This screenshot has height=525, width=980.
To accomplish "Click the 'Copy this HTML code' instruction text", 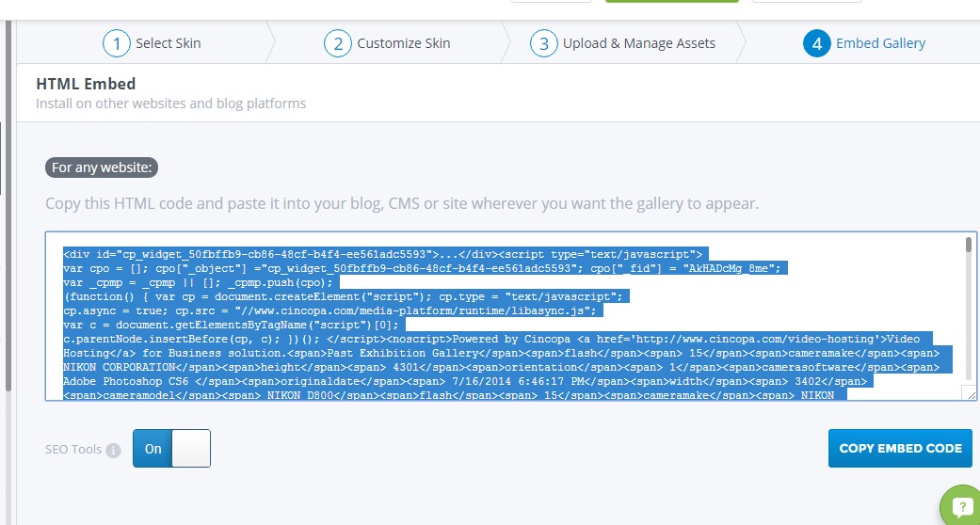I will 402,204.
